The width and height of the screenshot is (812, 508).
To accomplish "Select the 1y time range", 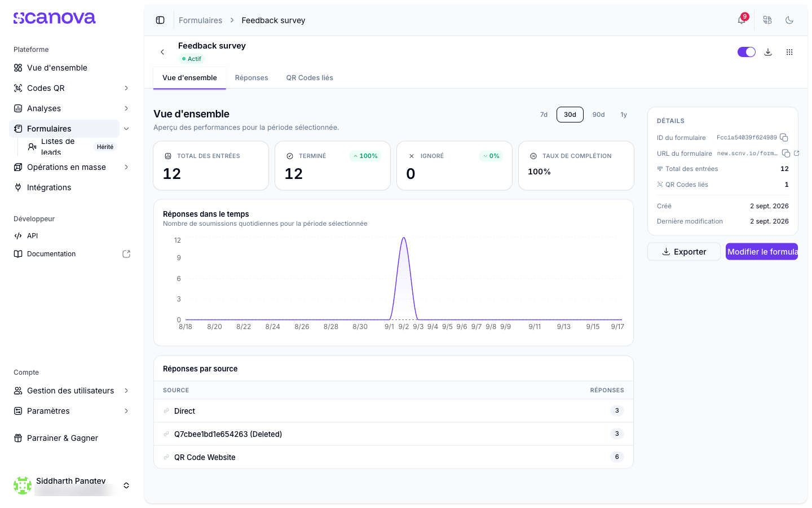I will 624,115.
